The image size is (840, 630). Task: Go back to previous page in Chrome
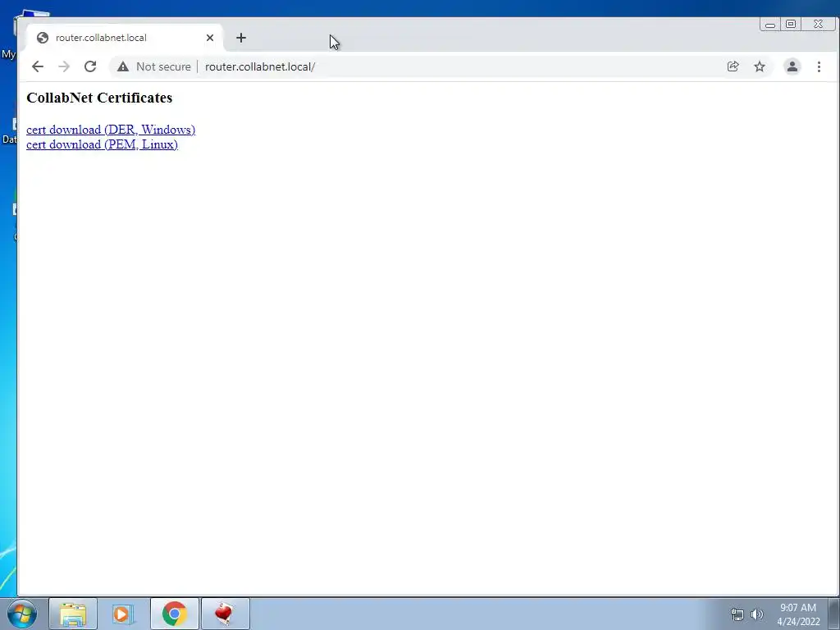click(x=38, y=66)
